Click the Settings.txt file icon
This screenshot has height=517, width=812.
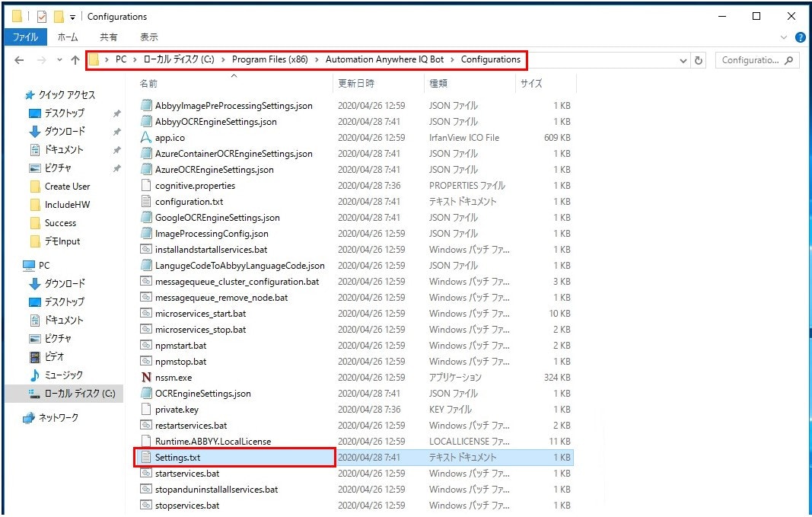tap(147, 458)
